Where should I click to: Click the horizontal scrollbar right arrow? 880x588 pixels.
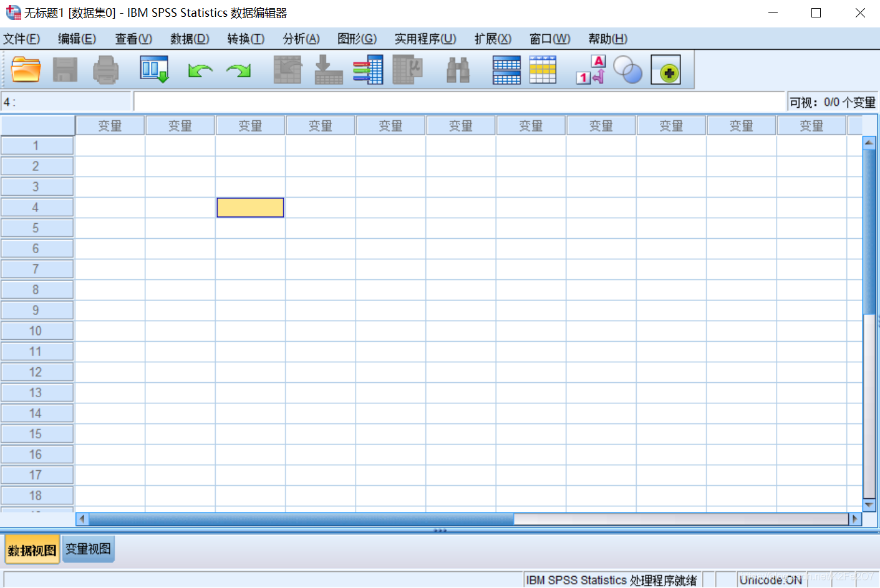tap(854, 519)
